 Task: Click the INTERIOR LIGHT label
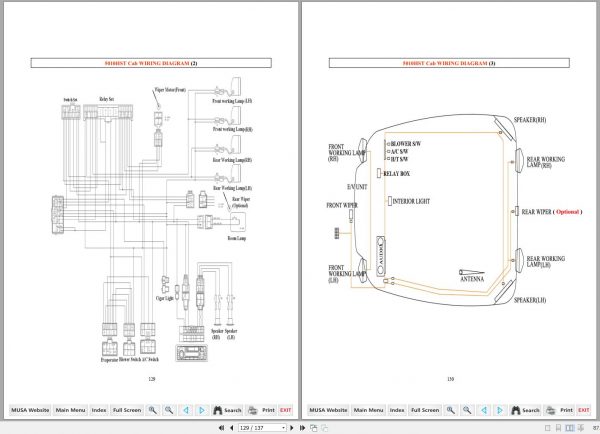pos(411,201)
